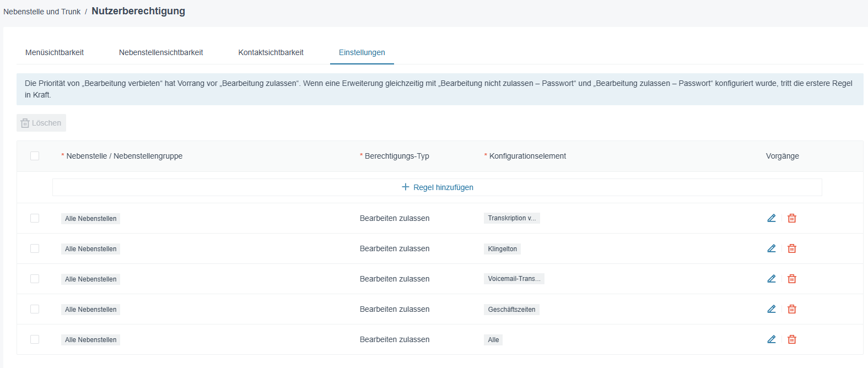The height and width of the screenshot is (368, 868).
Task: Delete the Klingelton rule
Action: tap(792, 248)
